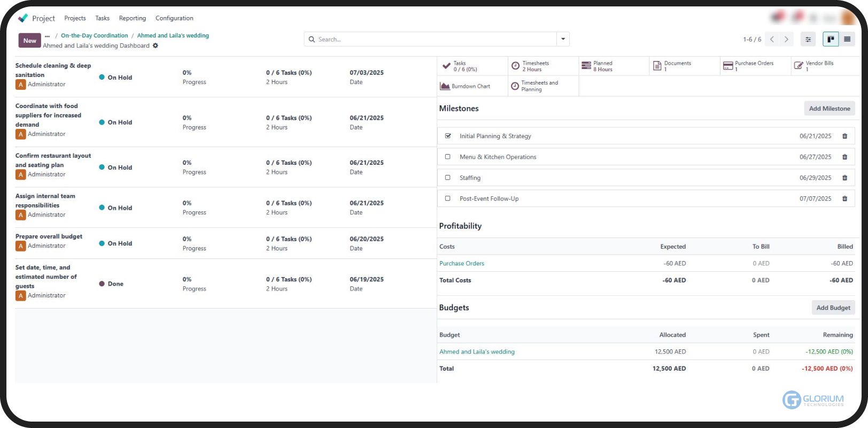Uncheck the Initial Planning & Strategy milestone
The height and width of the screenshot is (428, 868).
448,136
